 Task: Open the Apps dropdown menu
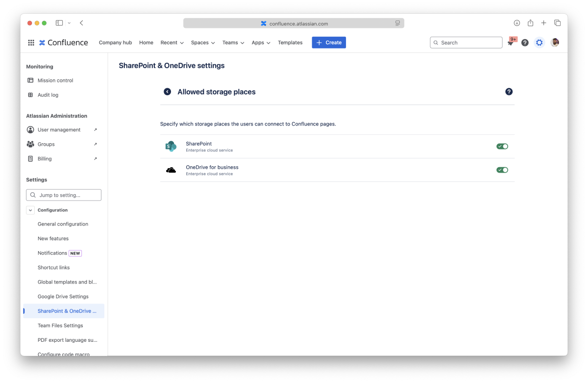tap(261, 43)
